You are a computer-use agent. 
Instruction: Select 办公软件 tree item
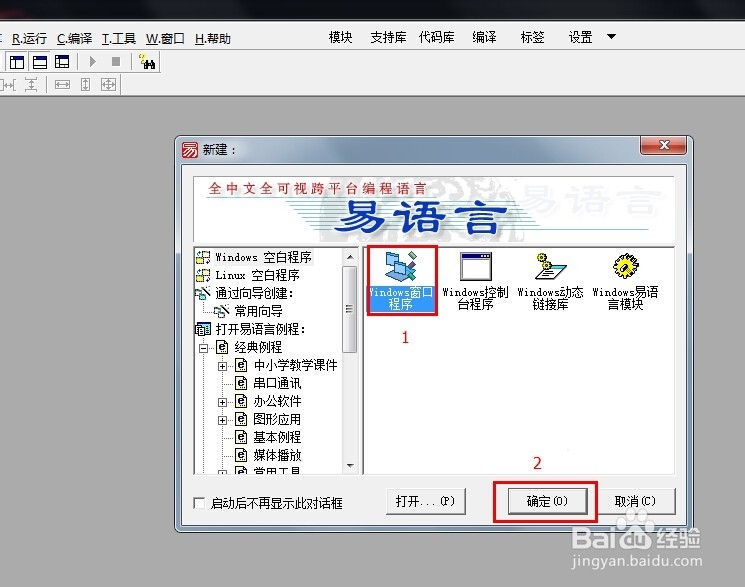[x=277, y=401]
